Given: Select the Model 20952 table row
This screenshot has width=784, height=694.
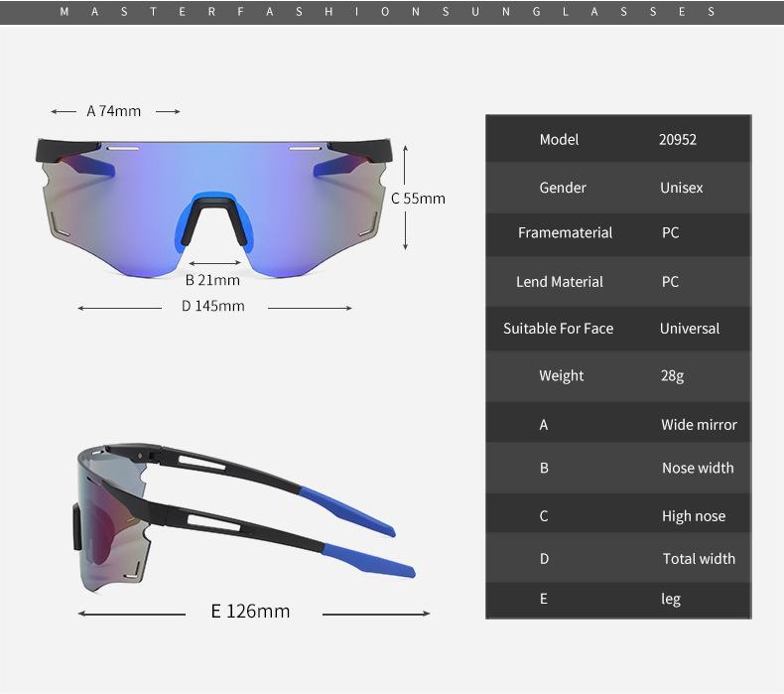Looking at the screenshot, I should [x=618, y=139].
